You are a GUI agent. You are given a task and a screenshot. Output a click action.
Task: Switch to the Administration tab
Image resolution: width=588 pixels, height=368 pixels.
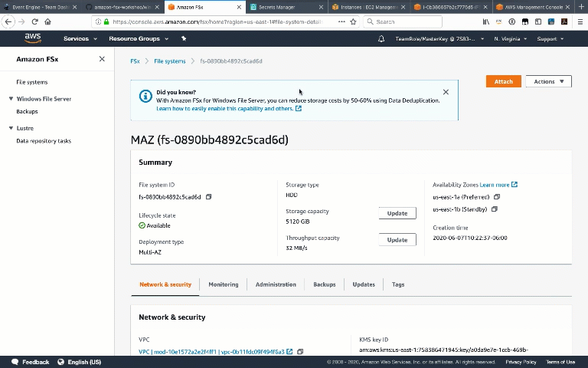[276, 284]
